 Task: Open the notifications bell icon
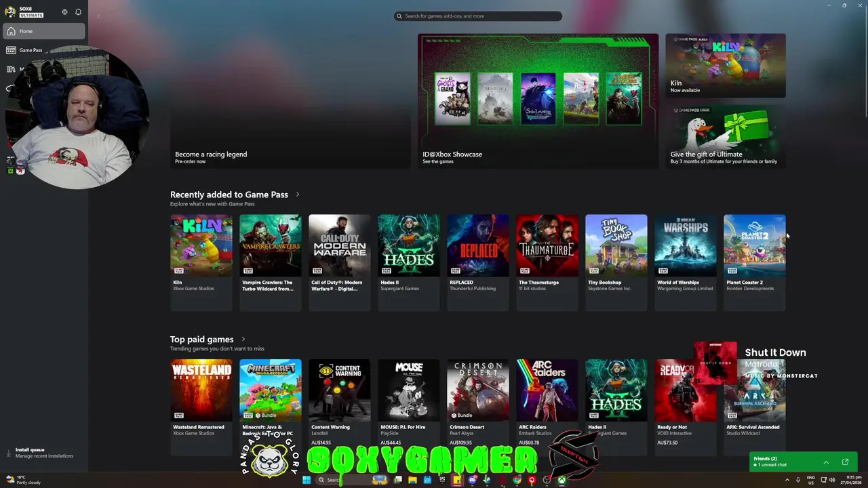click(78, 12)
